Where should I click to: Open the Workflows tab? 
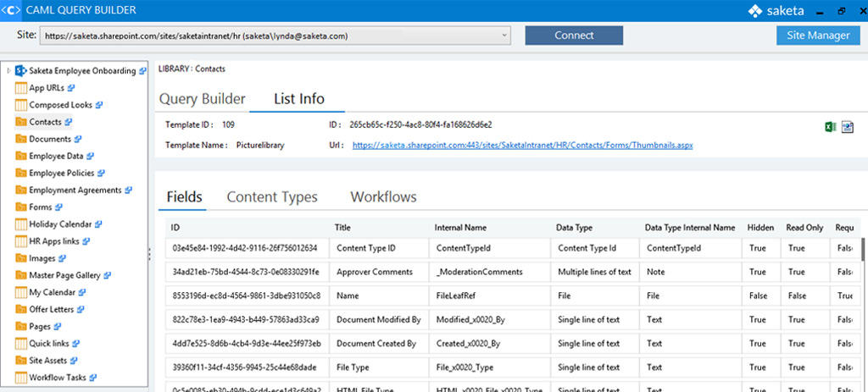[x=384, y=196]
